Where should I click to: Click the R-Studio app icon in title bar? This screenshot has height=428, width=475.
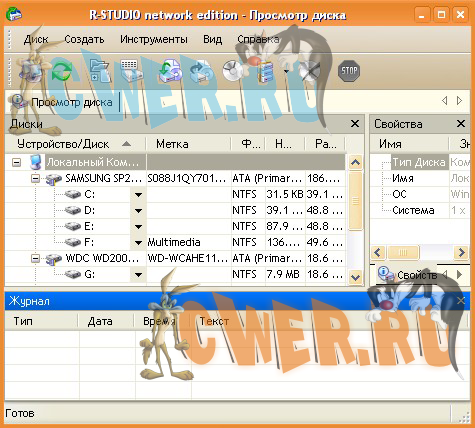click(14, 15)
